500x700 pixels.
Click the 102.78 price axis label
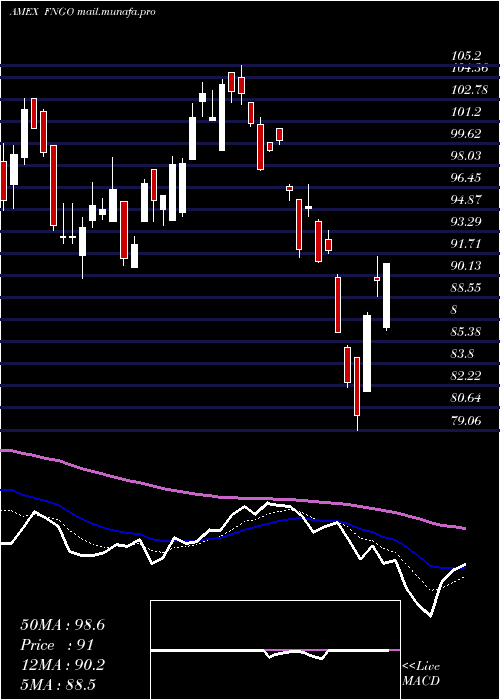[x=469, y=90]
